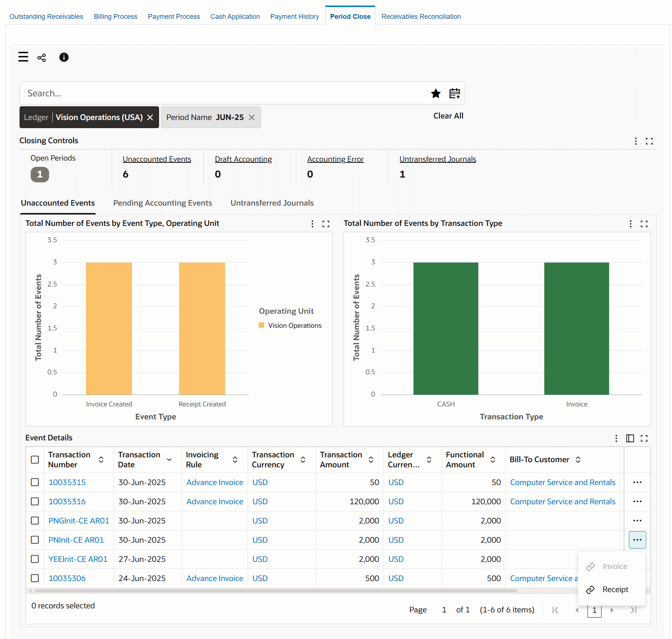Toggle select-all checkbox in Event Details header

click(35, 460)
